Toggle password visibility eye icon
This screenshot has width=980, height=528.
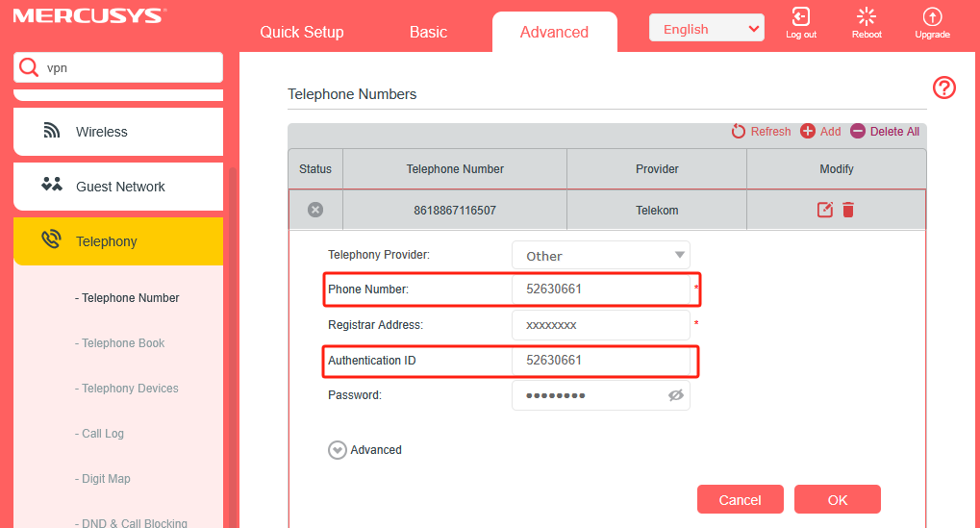click(676, 395)
